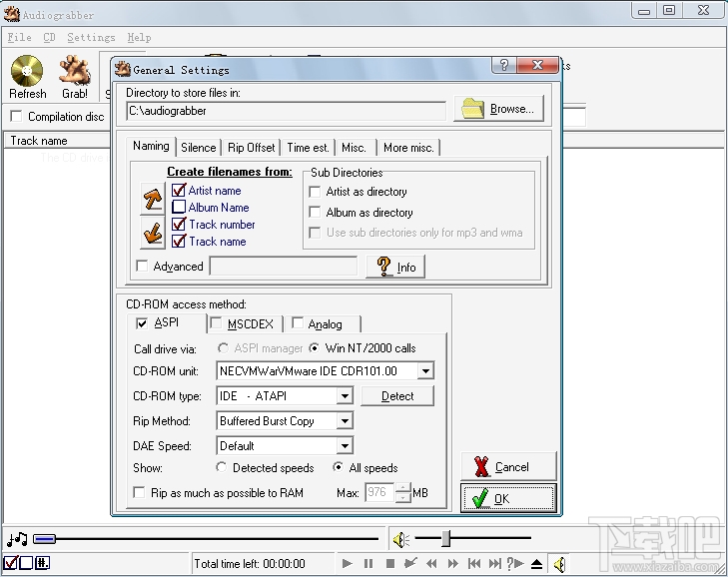Click the Max MB value field
Screen dimensions: 728x577
(379, 492)
